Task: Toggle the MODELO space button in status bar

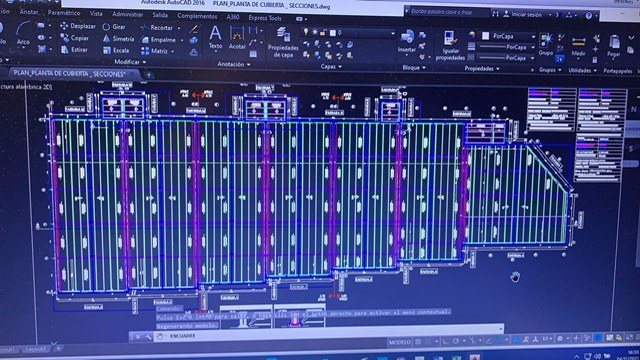Action: coord(400,342)
